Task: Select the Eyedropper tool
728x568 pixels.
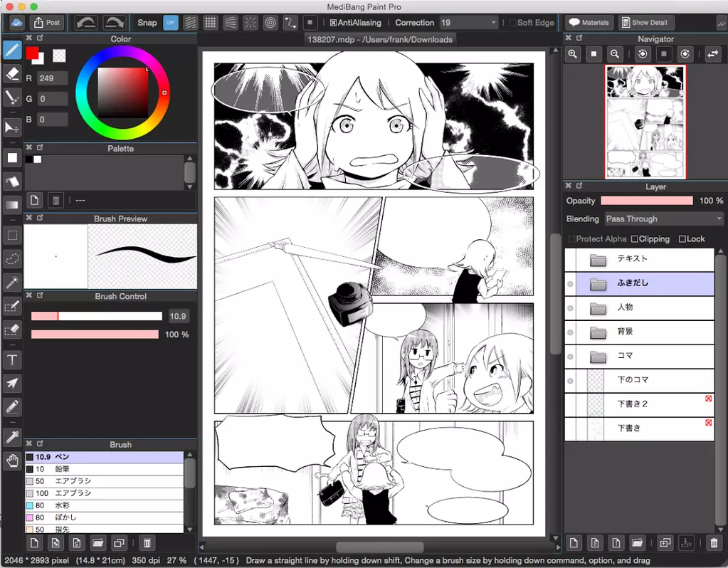Action: (x=13, y=436)
